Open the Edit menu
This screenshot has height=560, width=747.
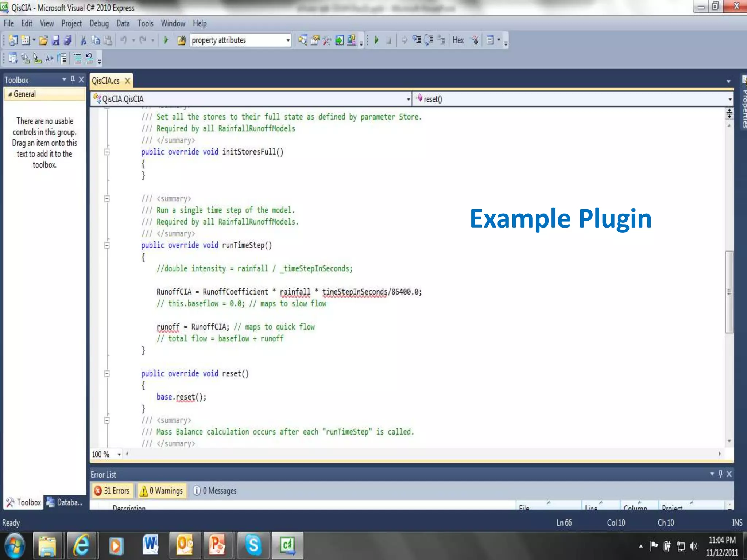coord(27,23)
